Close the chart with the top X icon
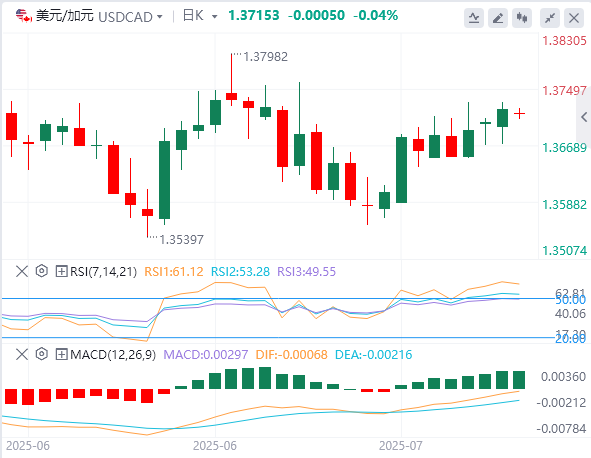 [574, 18]
